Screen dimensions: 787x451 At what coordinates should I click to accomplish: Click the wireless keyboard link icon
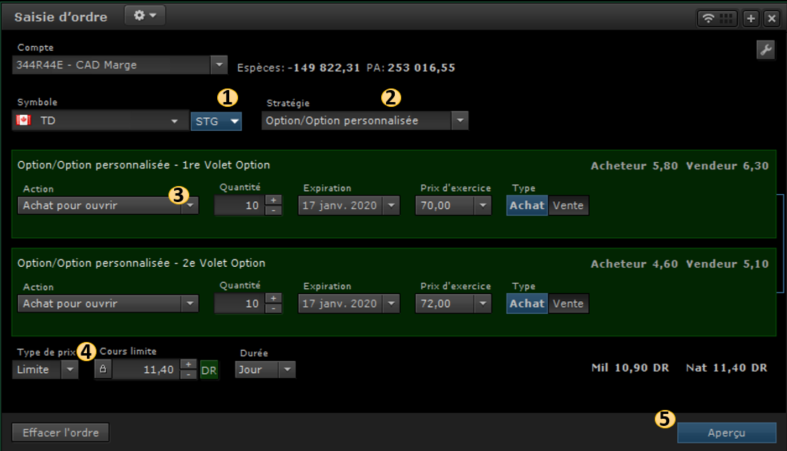point(717,18)
